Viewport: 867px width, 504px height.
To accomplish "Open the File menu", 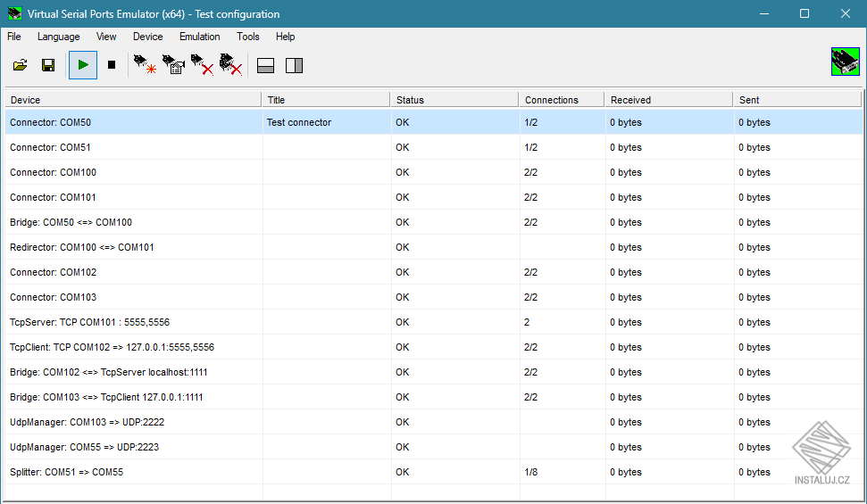I will [14, 37].
